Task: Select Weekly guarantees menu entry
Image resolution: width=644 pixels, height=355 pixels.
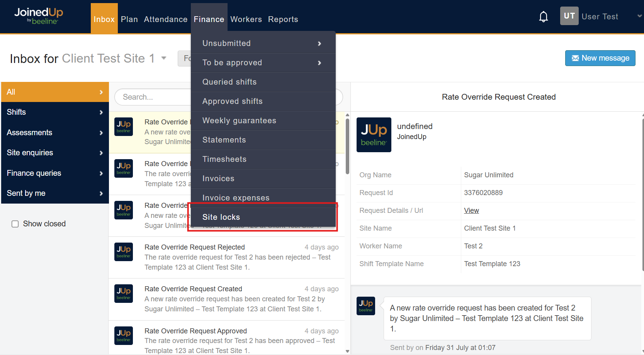Action: coord(263,121)
